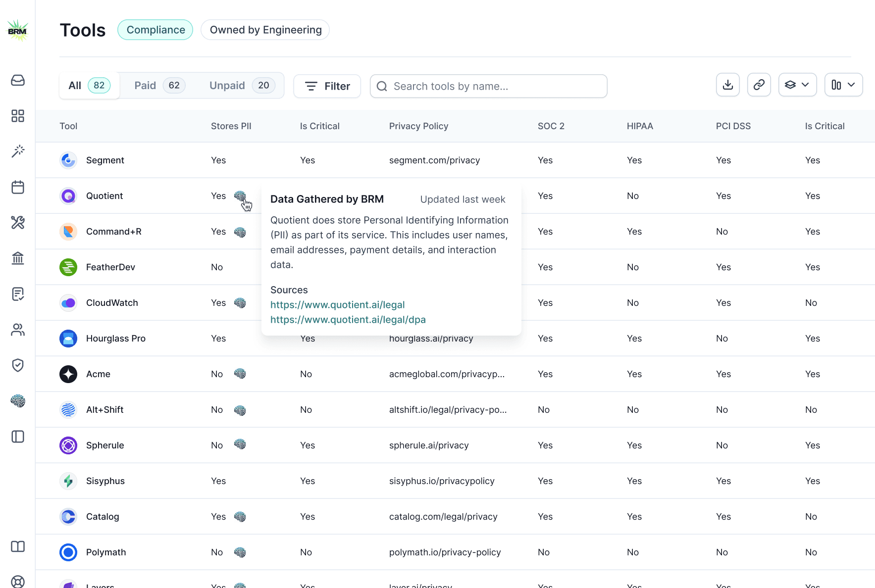Image resolution: width=875 pixels, height=588 pixels.
Task: Open the Inbox icon in the sidebar
Action: 18,80
